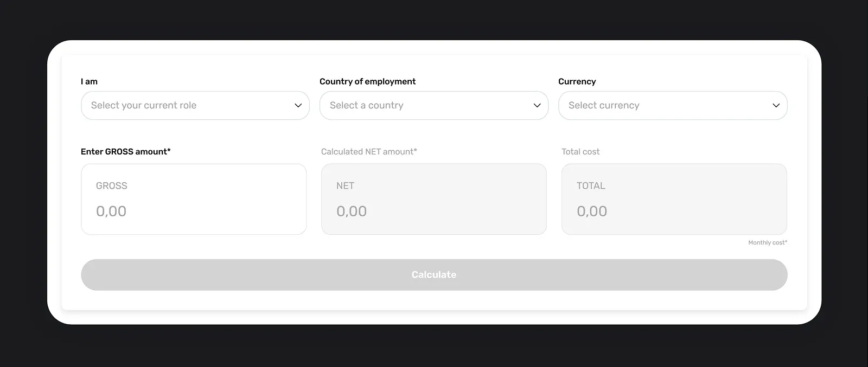Click the chevron arrow in the role dropdown
This screenshot has width=868, height=367.
(x=298, y=106)
